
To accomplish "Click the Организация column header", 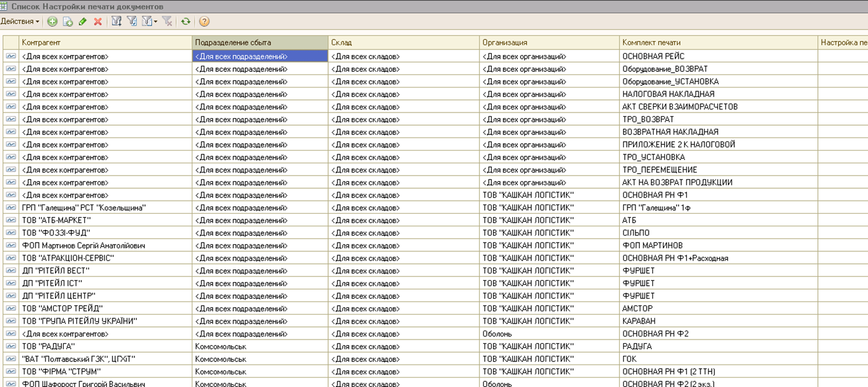I will 549,43.
